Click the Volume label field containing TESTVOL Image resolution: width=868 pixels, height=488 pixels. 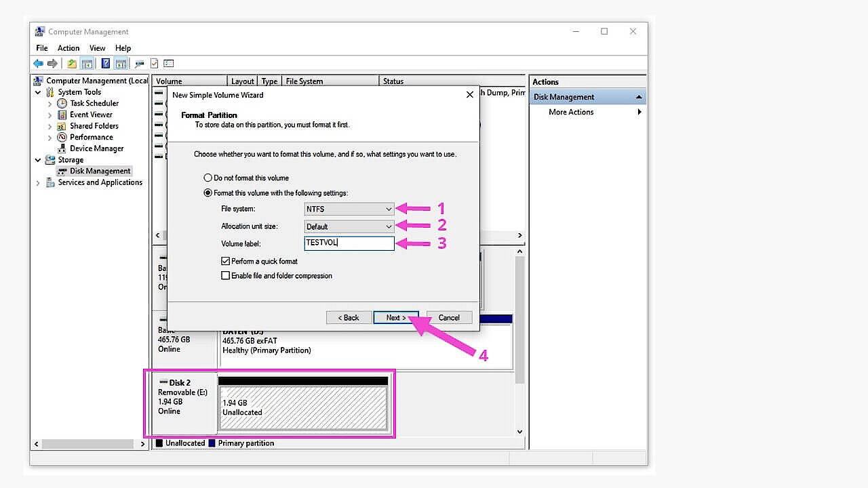pos(349,243)
